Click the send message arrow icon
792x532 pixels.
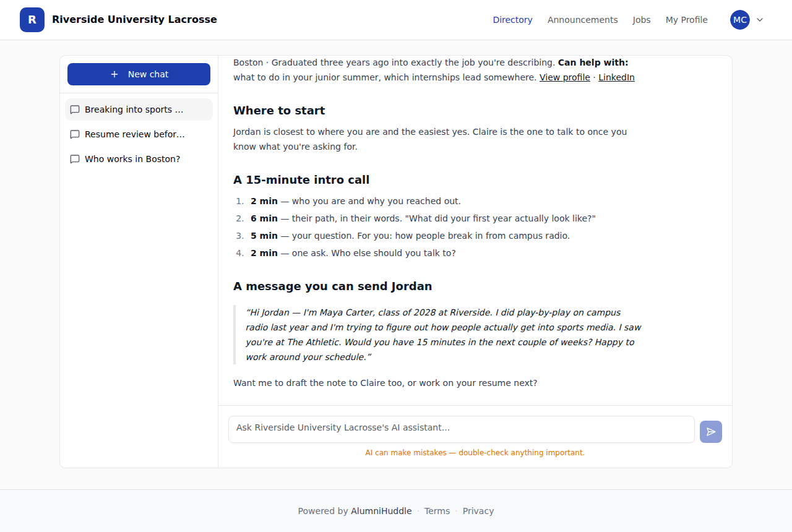pyautogui.click(x=711, y=432)
